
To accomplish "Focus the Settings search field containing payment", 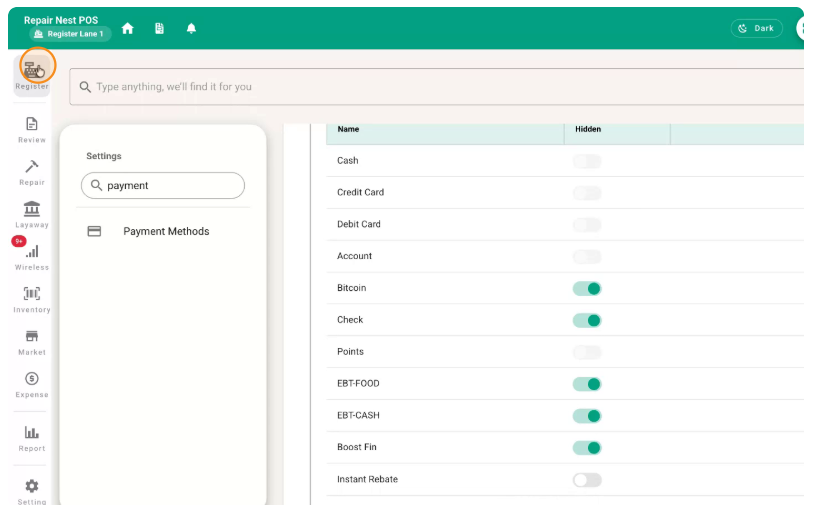I will pos(163,185).
